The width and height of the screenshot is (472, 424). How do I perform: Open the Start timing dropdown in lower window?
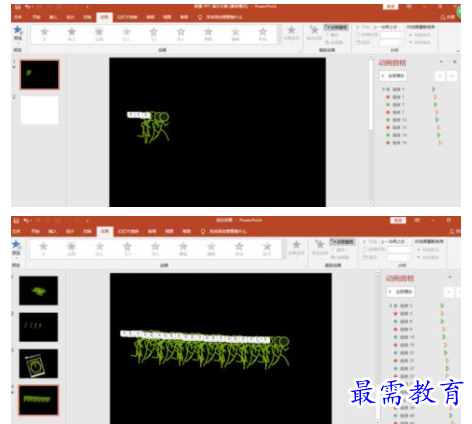(x=396, y=242)
